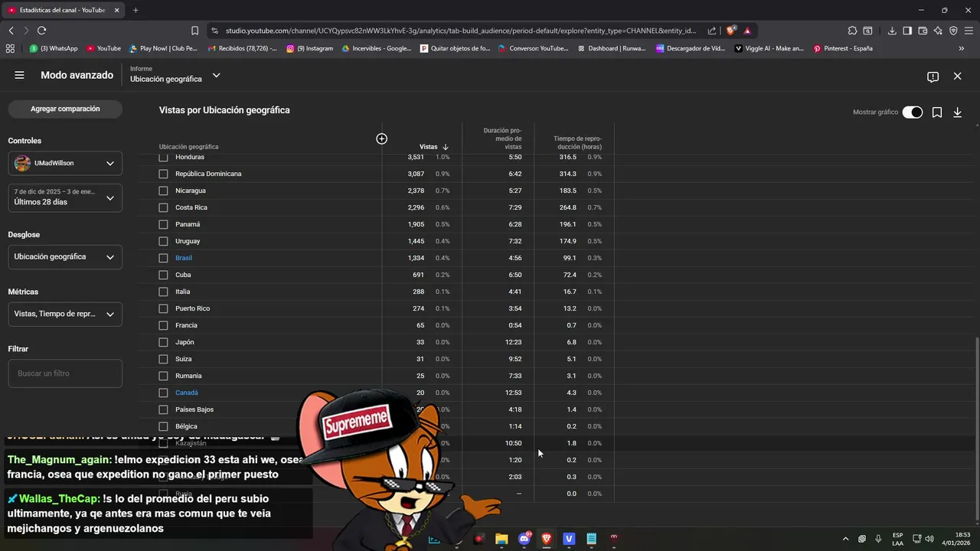Click the browser address bar URL

pos(461,31)
